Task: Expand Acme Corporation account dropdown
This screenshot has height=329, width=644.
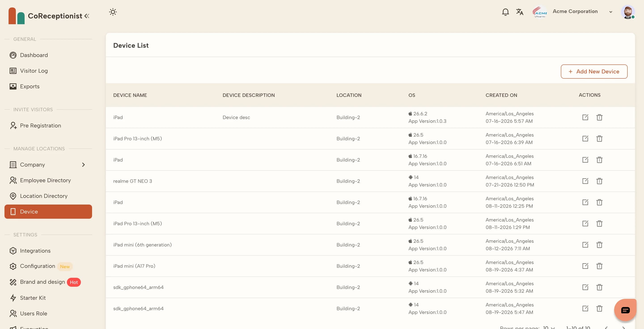Action: pyautogui.click(x=610, y=12)
